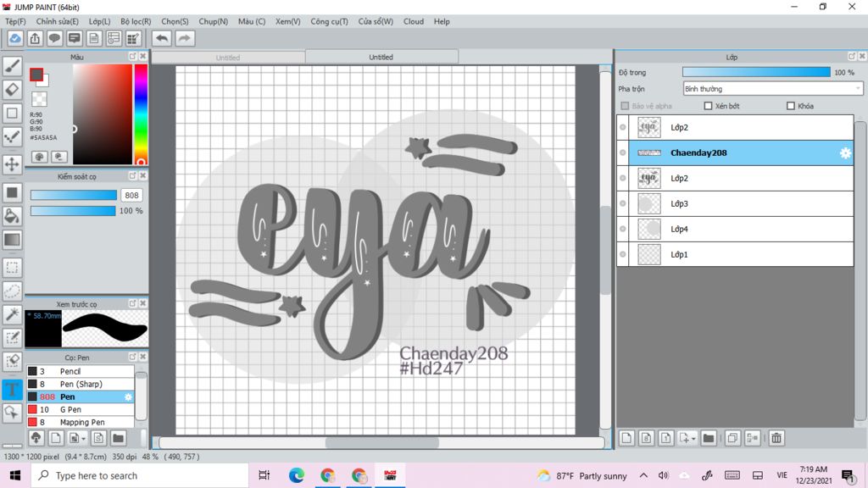Choose the Gradient tool
Viewport: 868px width, 488px height.
(x=12, y=240)
